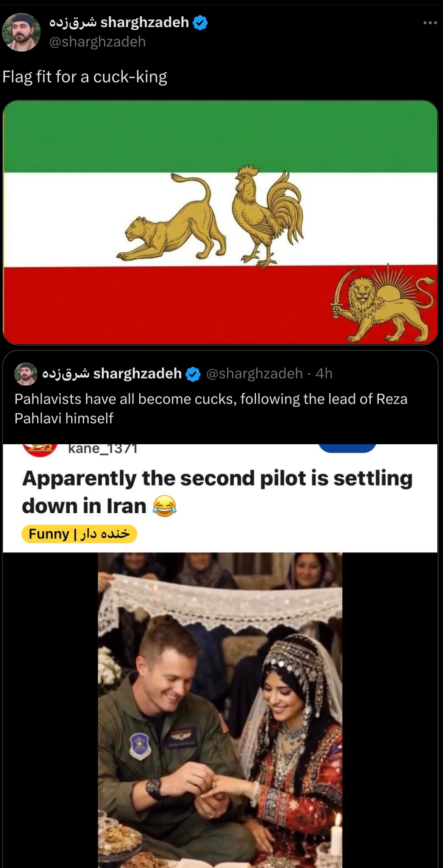Open the @sharghzadeh handle under the header name

[97, 42]
